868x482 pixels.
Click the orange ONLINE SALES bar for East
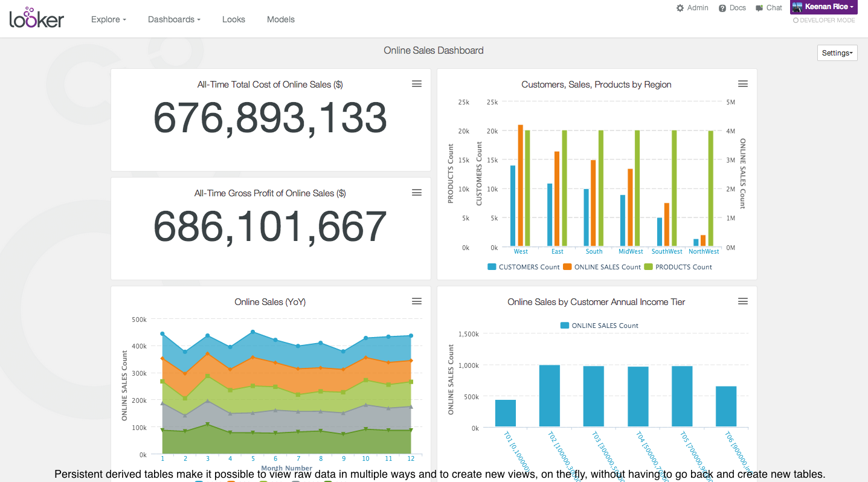coord(557,199)
